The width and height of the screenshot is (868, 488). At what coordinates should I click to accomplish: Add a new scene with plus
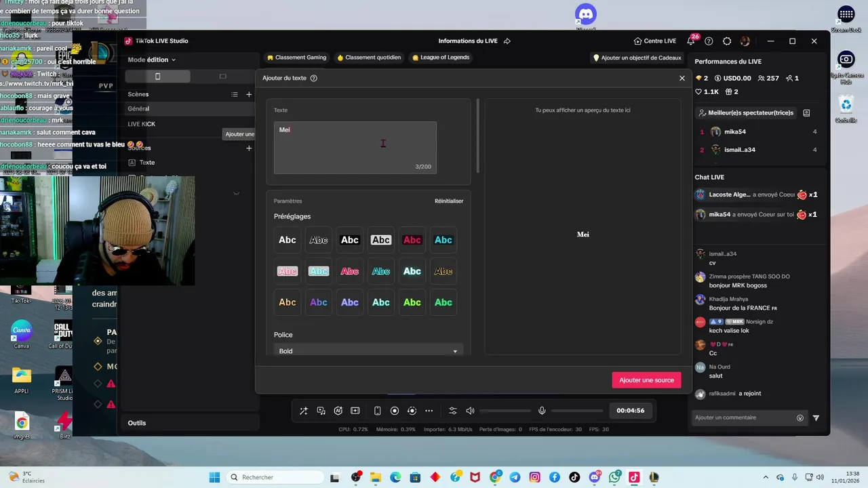tap(249, 94)
